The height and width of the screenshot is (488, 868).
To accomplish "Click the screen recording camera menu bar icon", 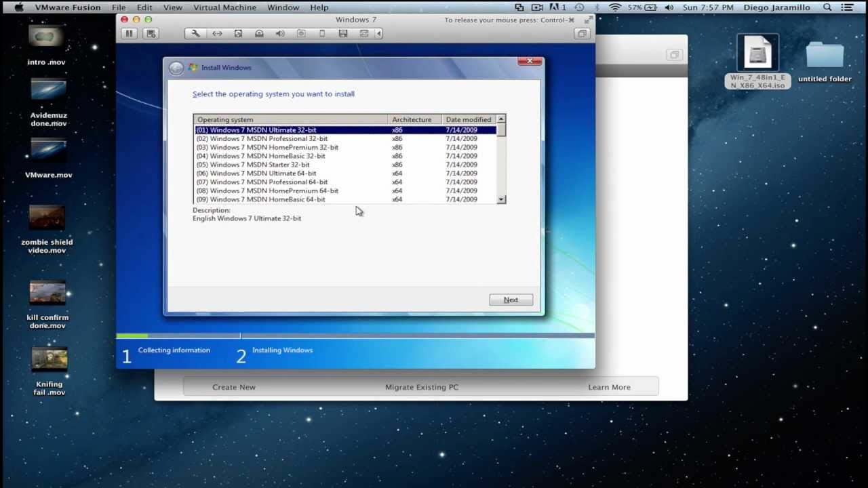I will [538, 7].
